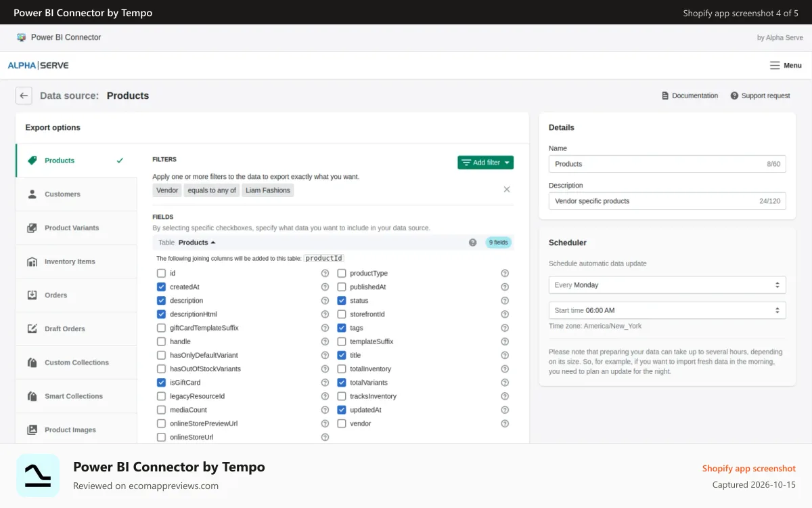Click the Support request question icon

(734, 96)
